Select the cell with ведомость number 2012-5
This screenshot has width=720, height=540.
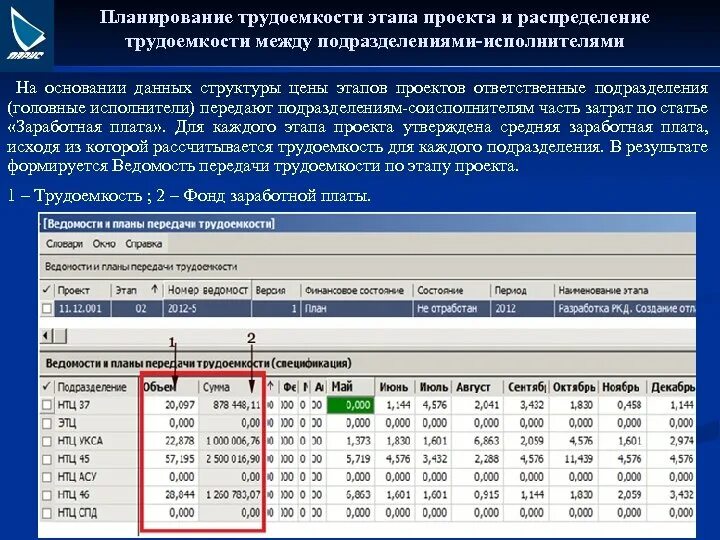208,309
